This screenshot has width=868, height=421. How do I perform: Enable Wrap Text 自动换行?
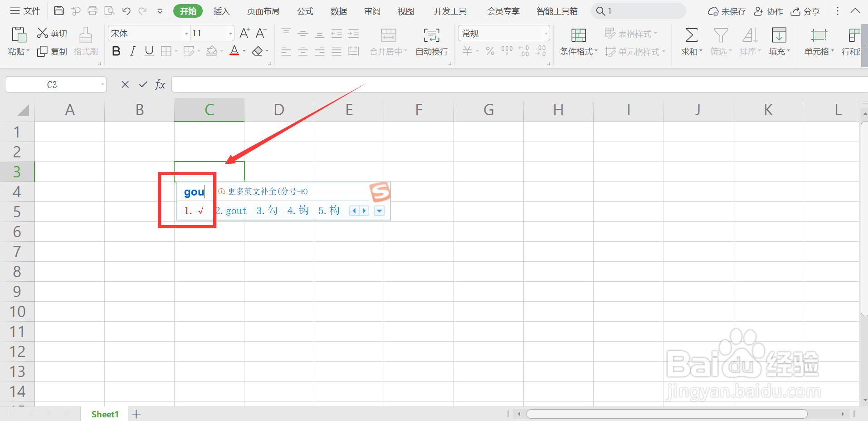click(x=432, y=41)
